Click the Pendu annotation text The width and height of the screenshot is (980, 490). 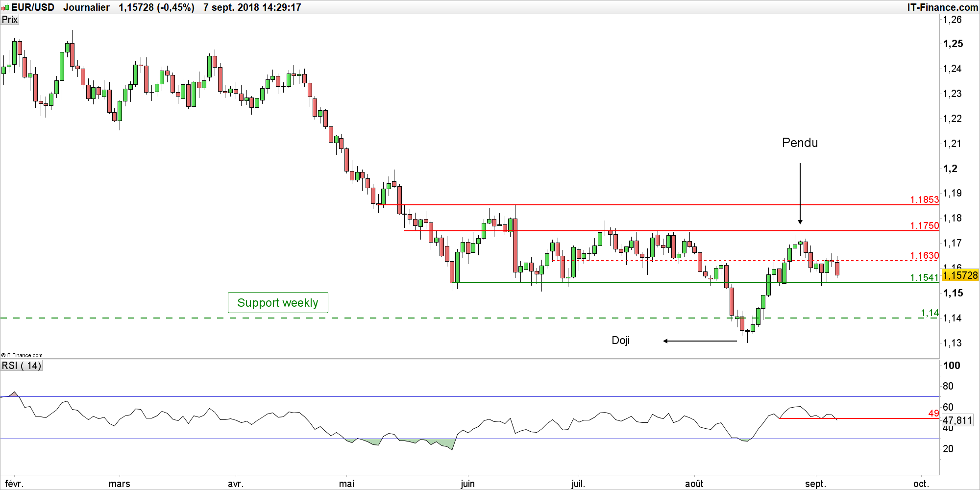(x=800, y=143)
